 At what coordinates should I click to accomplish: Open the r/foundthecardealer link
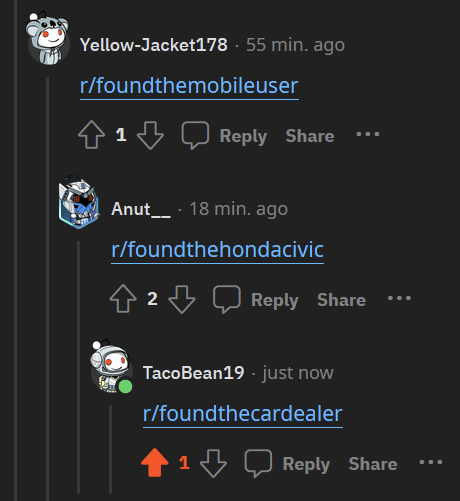click(x=243, y=414)
